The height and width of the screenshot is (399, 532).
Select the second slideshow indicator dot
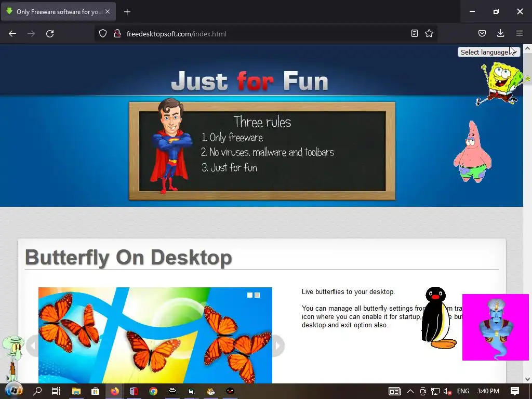click(257, 295)
